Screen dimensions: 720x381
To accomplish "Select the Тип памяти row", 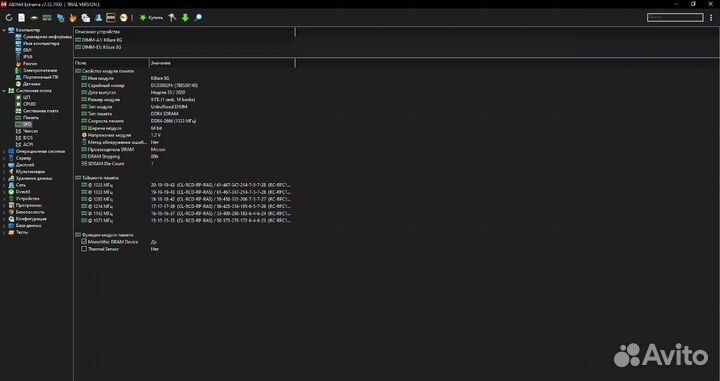I will point(184,114).
